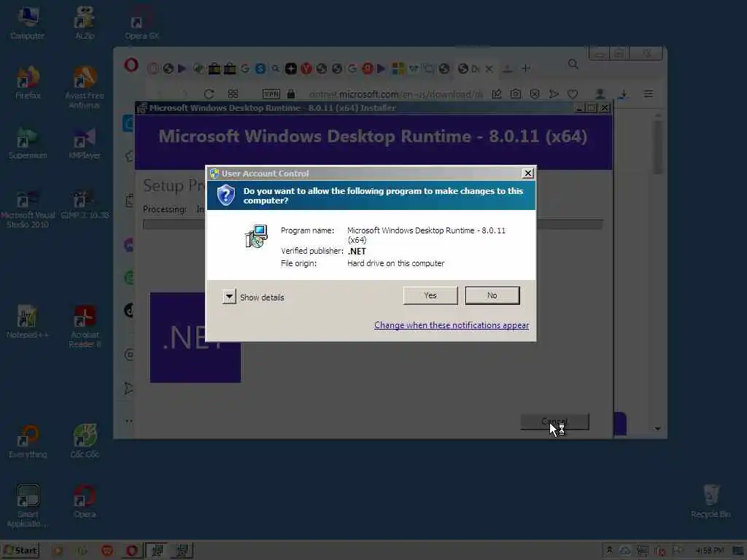Open the Recycle Bin
747x560 pixels.
pyautogui.click(x=711, y=501)
